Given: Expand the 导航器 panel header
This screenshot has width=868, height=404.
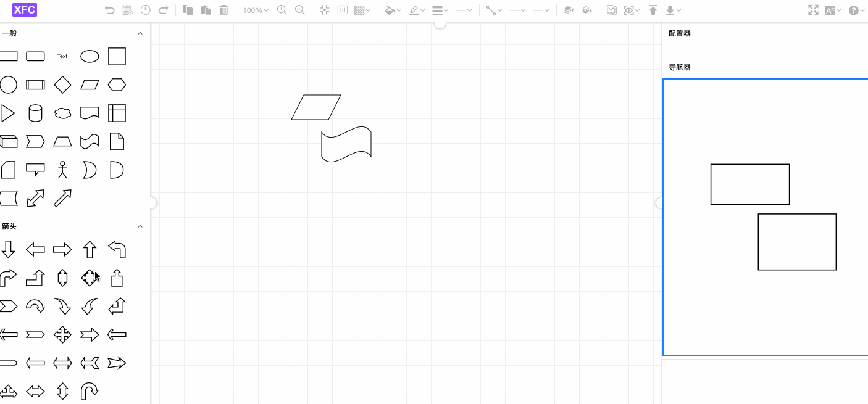Looking at the screenshot, I should (x=679, y=67).
